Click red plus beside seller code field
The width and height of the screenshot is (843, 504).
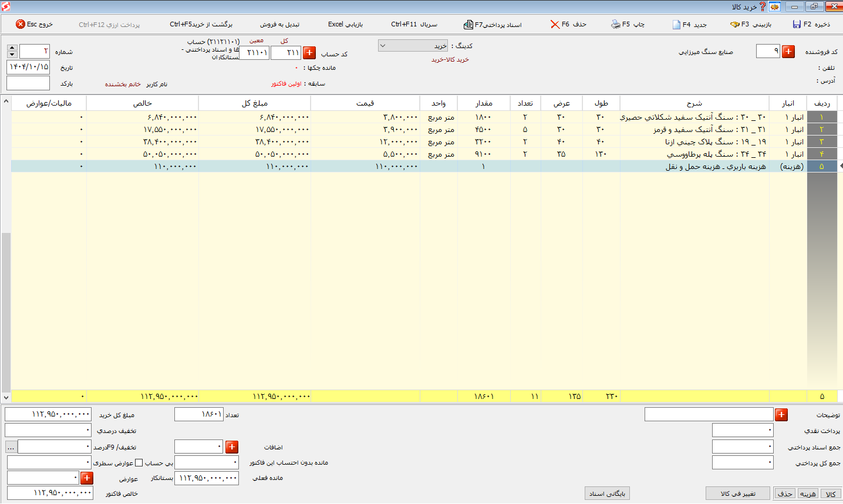coord(788,52)
